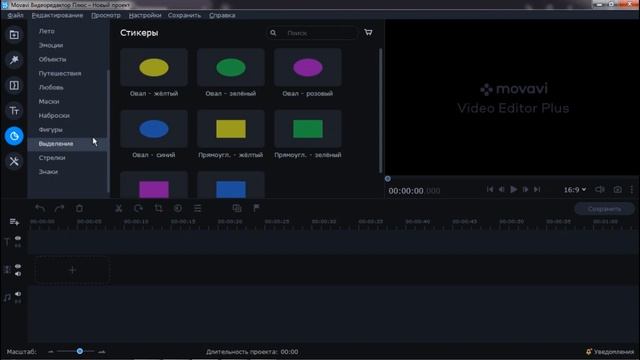
Task: Open the Просмотр menu
Action: click(106, 15)
